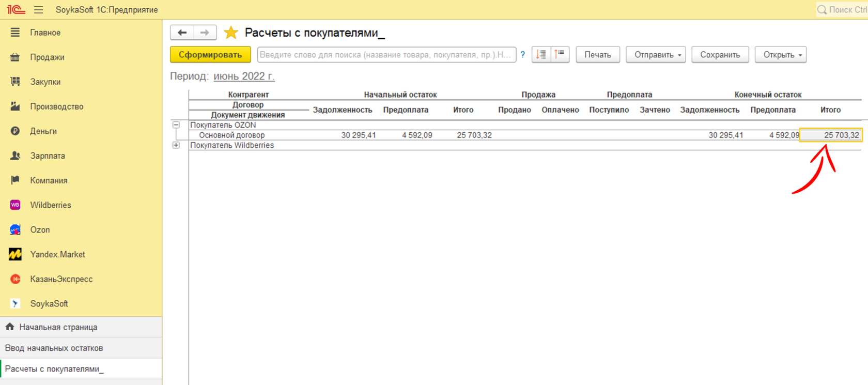The height and width of the screenshot is (385, 868).
Task: Switch to the Ввод начальных остатков tab
Action: (81, 348)
